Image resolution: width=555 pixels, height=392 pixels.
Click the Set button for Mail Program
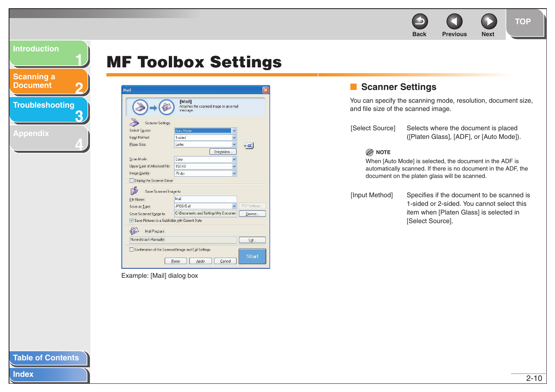coord(252,240)
